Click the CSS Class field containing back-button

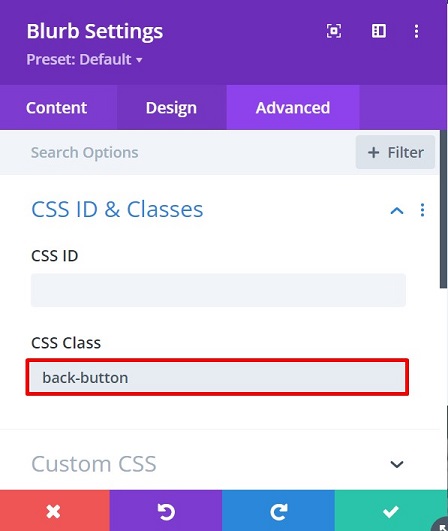[217, 377]
